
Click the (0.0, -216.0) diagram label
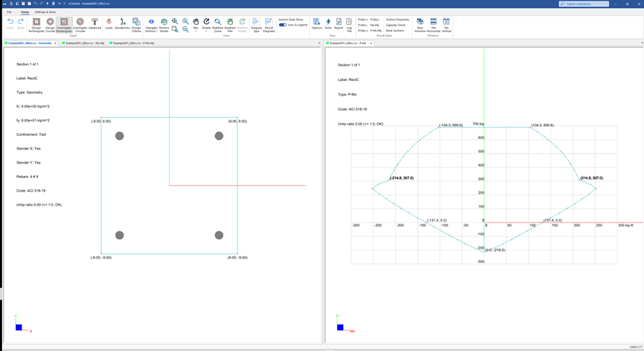[495, 250]
